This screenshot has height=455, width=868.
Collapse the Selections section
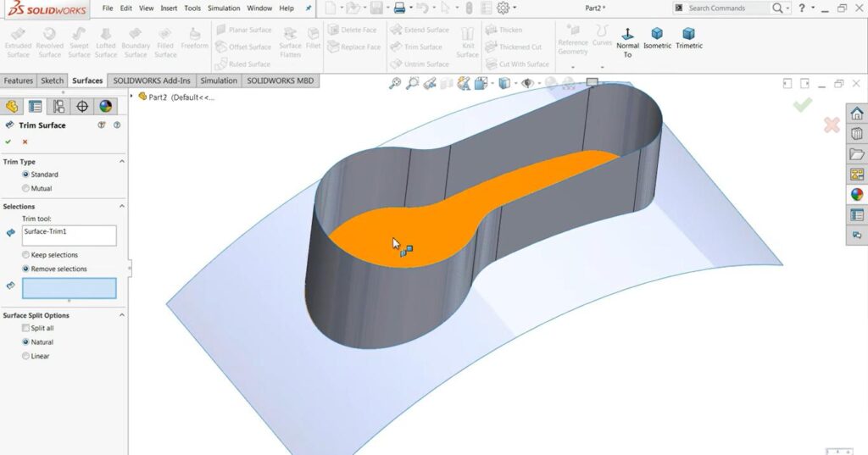(122, 206)
